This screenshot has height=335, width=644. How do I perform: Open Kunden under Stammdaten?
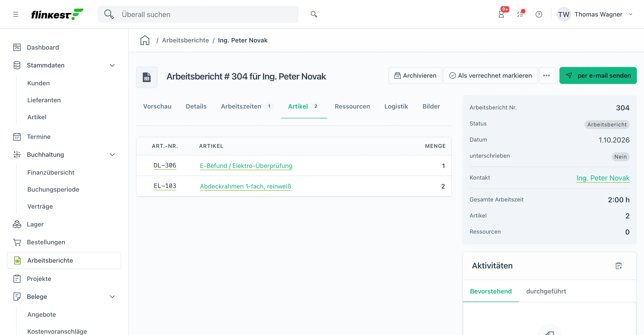pos(38,83)
